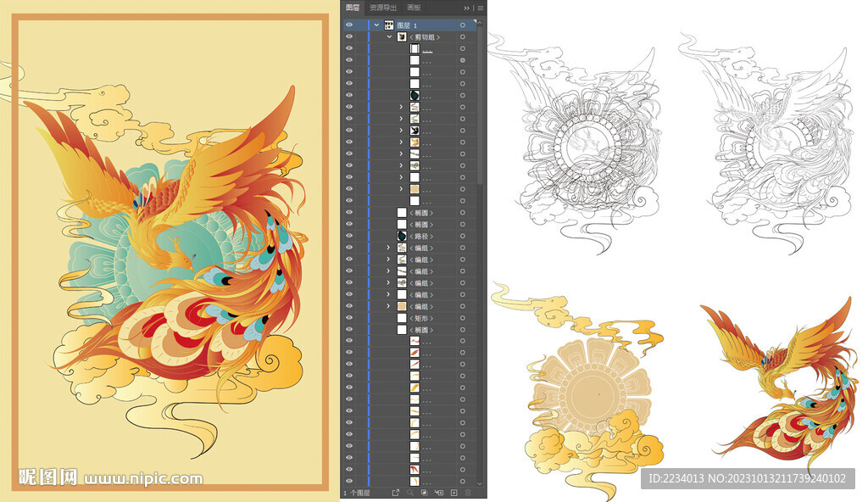The height and width of the screenshot is (502, 868).
Task: Switch to the 画板 tab
Action: pos(415,8)
